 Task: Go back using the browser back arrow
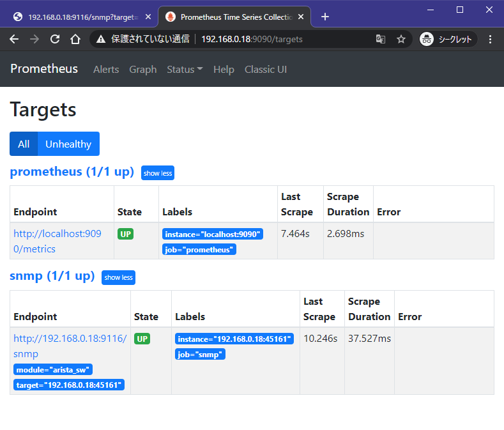[14, 39]
